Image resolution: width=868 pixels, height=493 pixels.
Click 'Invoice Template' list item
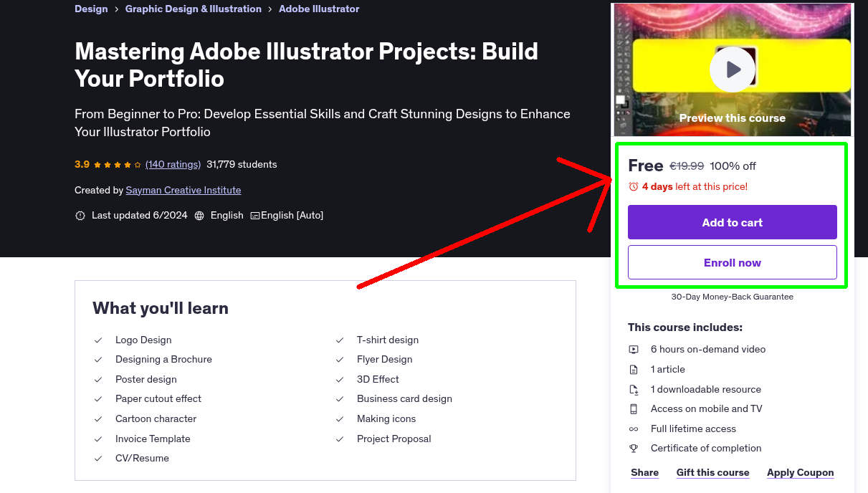[x=153, y=439]
